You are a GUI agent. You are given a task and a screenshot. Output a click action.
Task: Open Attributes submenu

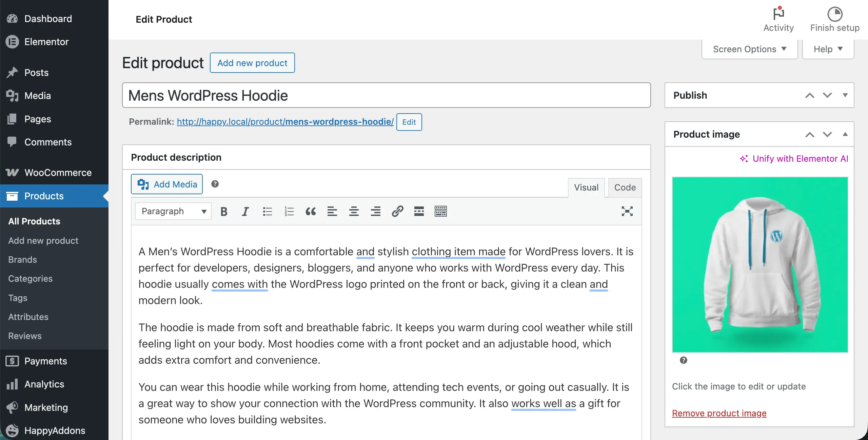coord(28,317)
